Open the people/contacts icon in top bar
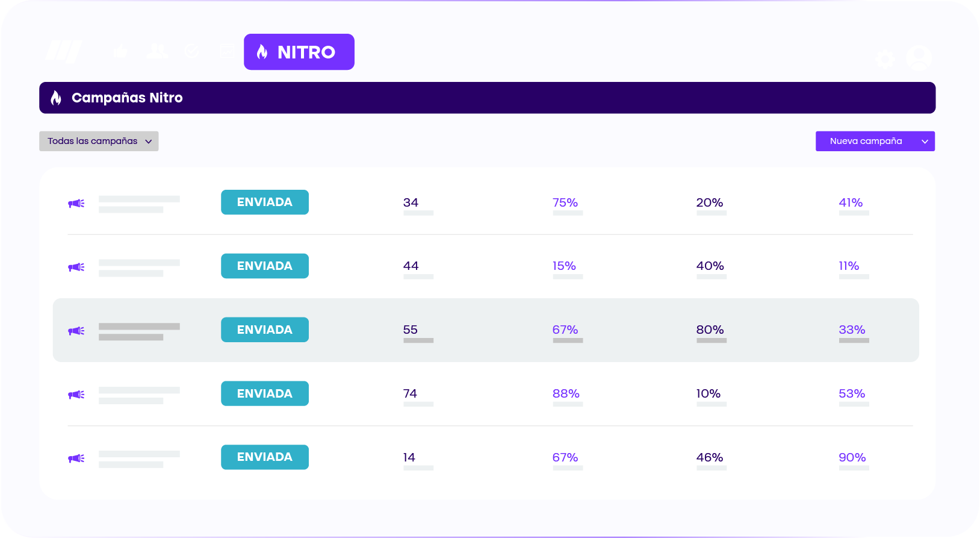This screenshot has height=538, width=980. [x=157, y=51]
